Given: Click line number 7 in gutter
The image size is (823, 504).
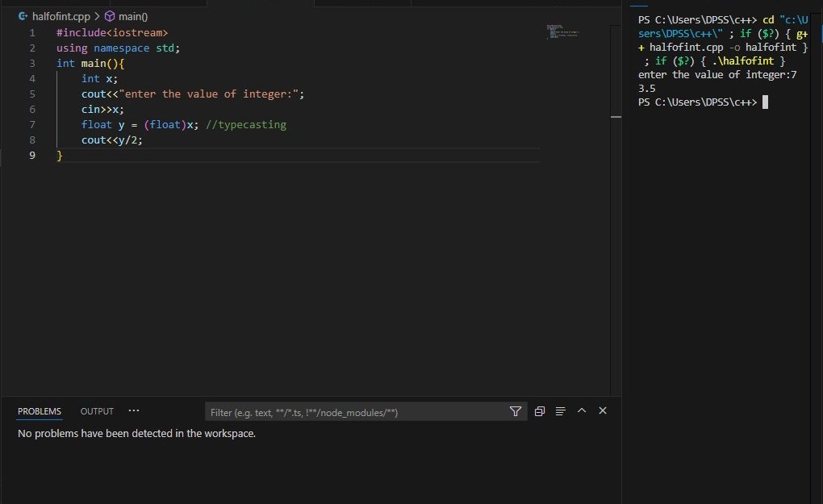Looking at the screenshot, I should click(x=32, y=125).
